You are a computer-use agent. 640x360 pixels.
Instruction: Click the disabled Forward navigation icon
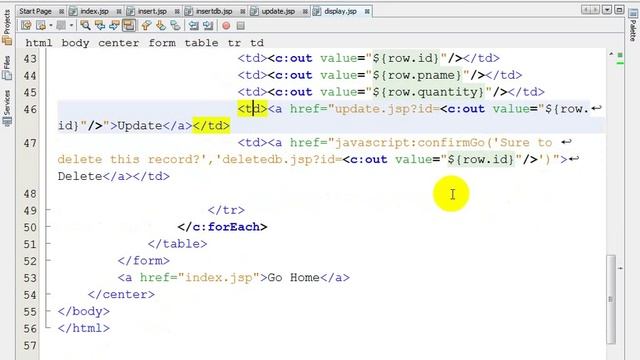click(61, 26)
